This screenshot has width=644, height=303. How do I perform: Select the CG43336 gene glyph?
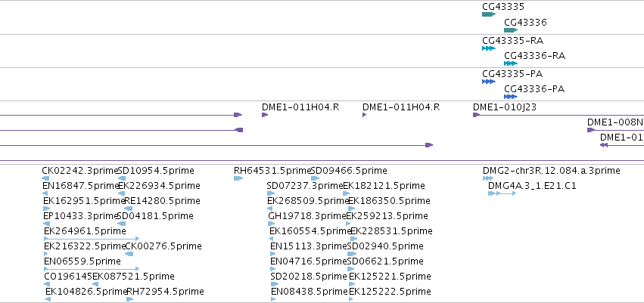[511, 30]
